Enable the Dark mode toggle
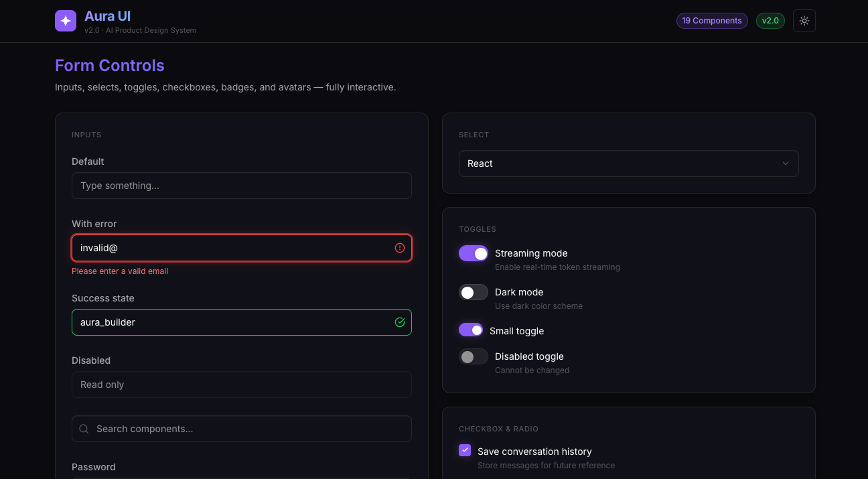This screenshot has width=868, height=479. [x=473, y=292]
